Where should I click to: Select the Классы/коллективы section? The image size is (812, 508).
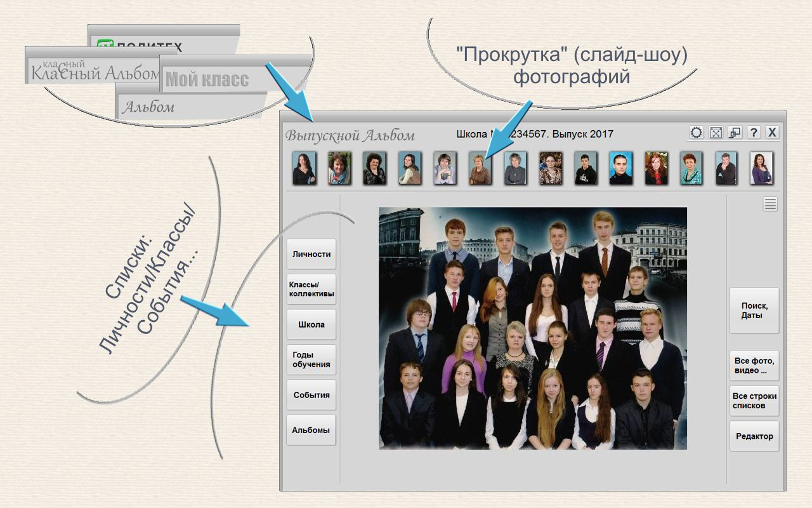pyautogui.click(x=311, y=289)
